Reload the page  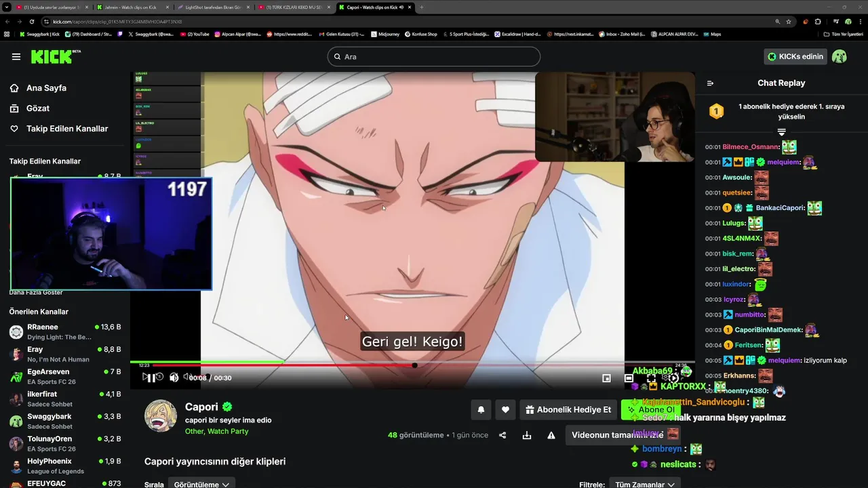click(33, 22)
